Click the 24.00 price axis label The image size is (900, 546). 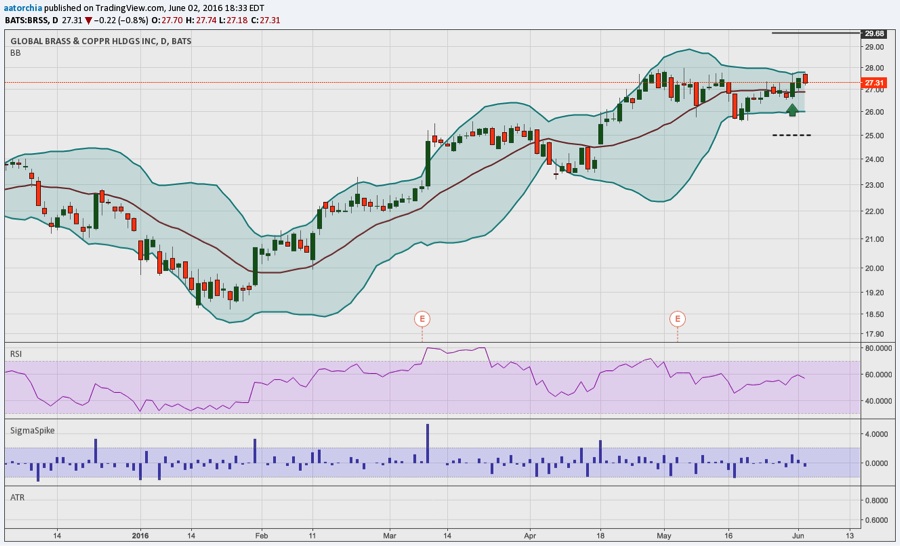(x=874, y=160)
